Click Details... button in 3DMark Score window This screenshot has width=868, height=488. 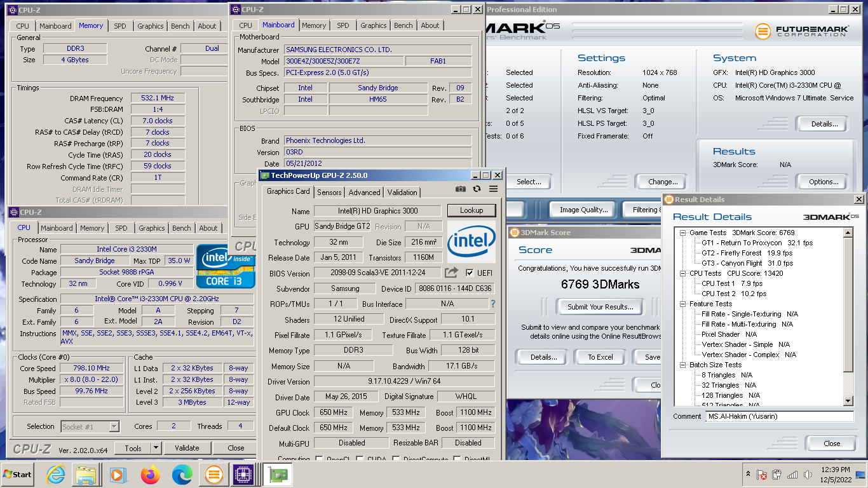coord(544,357)
